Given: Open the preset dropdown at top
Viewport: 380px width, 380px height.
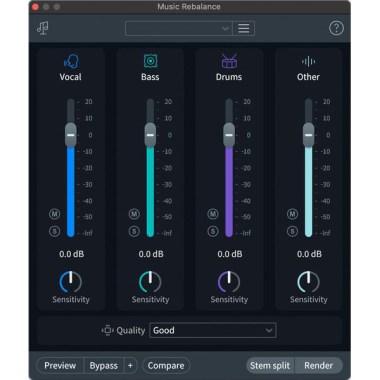Looking at the screenshot, I should tap(179, 28).
